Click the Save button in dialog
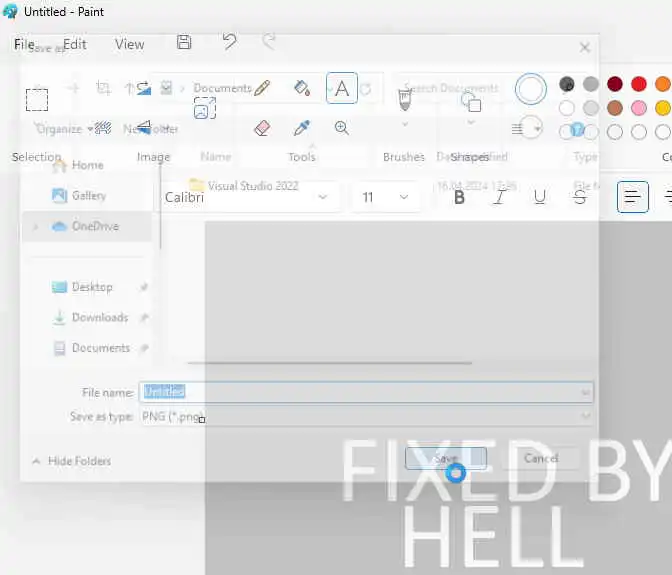This screenshot has width=672, height=575. 446,458
